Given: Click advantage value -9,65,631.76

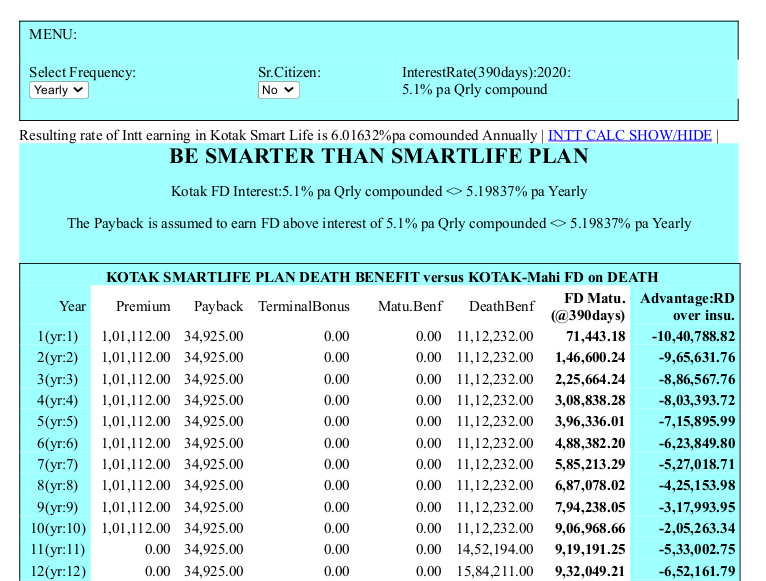Looking at the screenshot, I should (697, 358).
